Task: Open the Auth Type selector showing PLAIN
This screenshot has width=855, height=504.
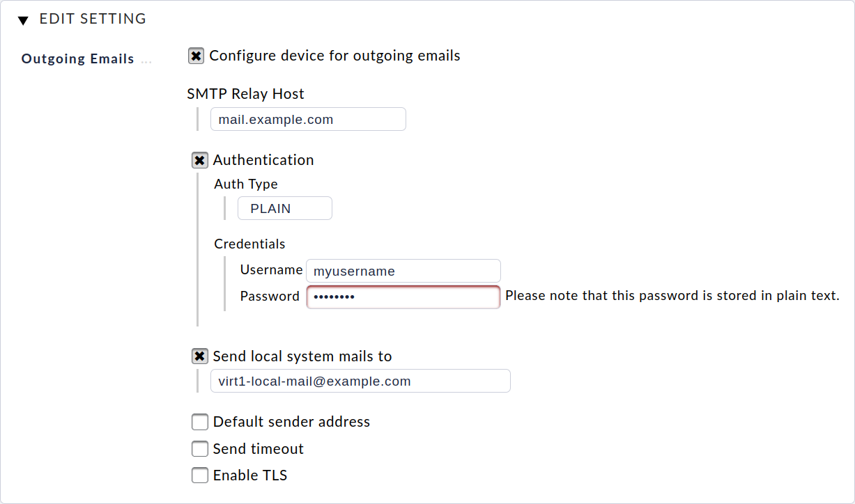Action: pos(284,207)
